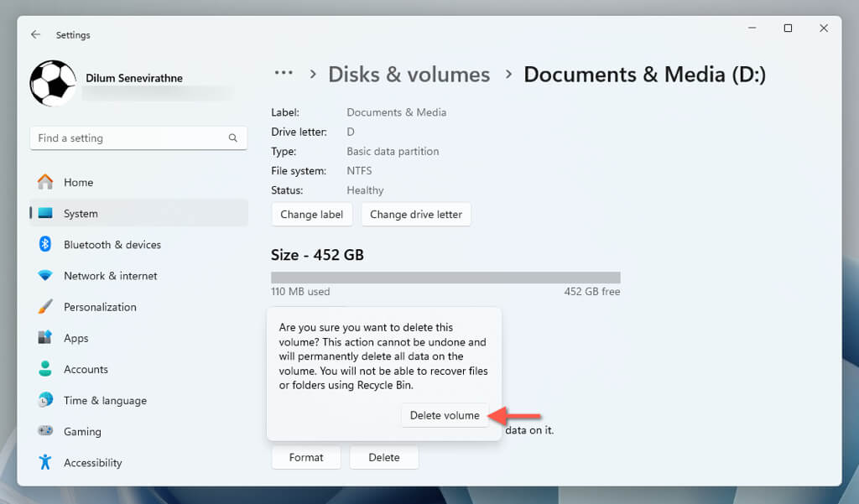This screenshot has height=504, width=859.
Task: Navigate to Disks & volumes breadcrumb
Action: click(x=409, y=75)
